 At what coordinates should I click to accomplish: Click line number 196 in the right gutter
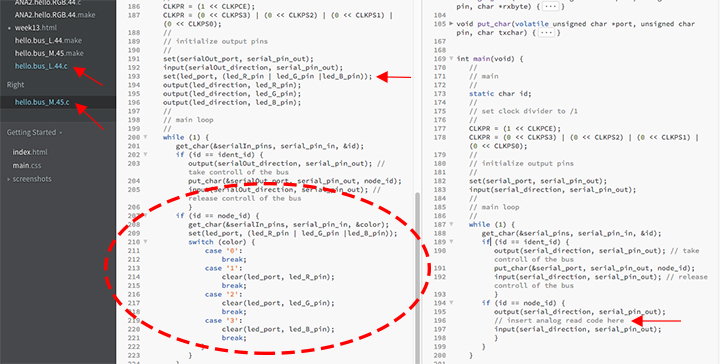[x=440, y=320]
